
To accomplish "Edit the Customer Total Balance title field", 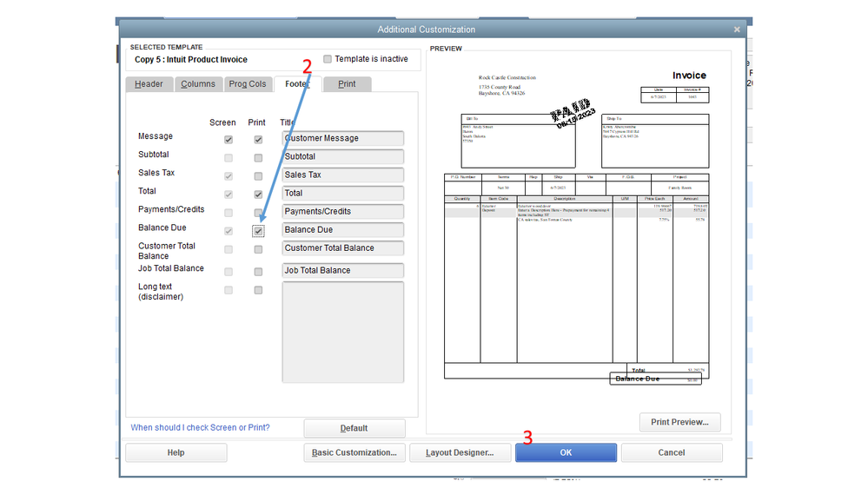I will coord(342,247).
